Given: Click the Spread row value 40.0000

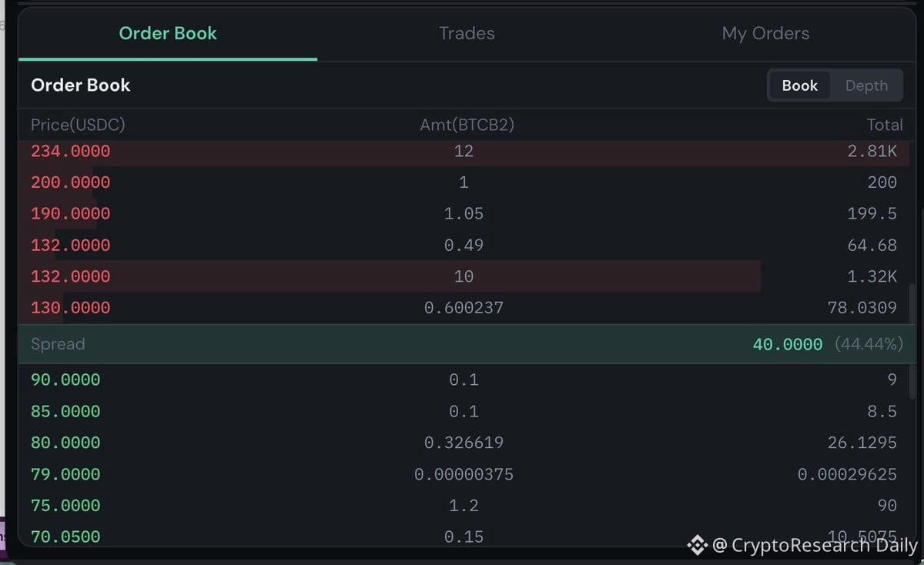Looking at the screenshot, I should [x=787, y=344].
